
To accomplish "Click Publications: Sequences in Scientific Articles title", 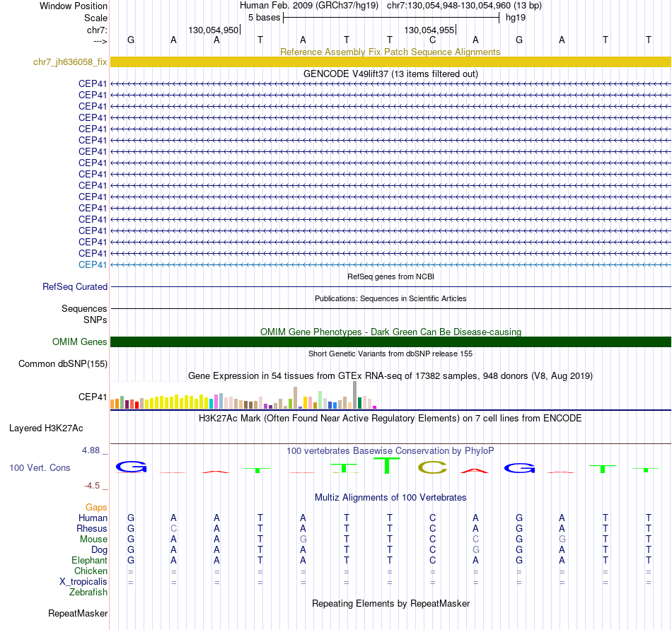I will pyautogui.click(x=390, y=298).
